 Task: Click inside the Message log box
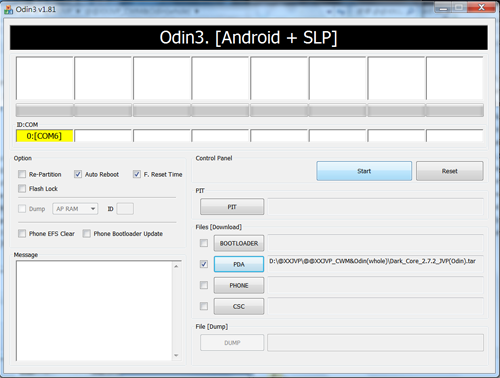[94, 311]
